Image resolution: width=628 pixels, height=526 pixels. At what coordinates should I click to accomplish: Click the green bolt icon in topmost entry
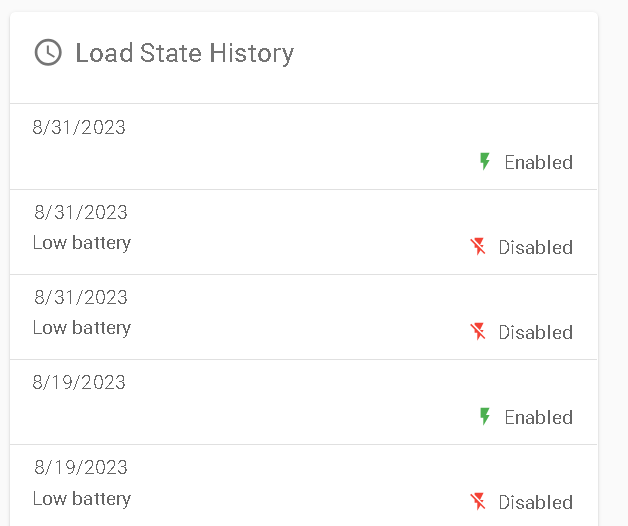click(x=485, y=161)
